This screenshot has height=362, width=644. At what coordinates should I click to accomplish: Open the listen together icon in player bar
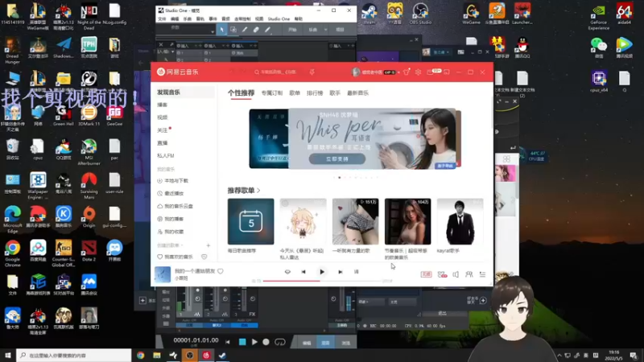(469, 274)
